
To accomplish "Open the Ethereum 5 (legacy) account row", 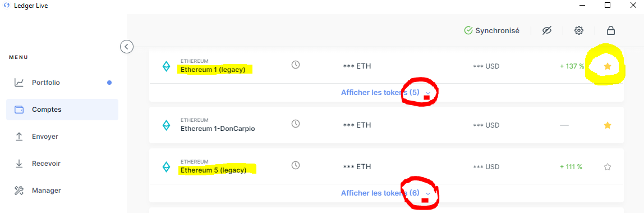I will click(386, 166).
